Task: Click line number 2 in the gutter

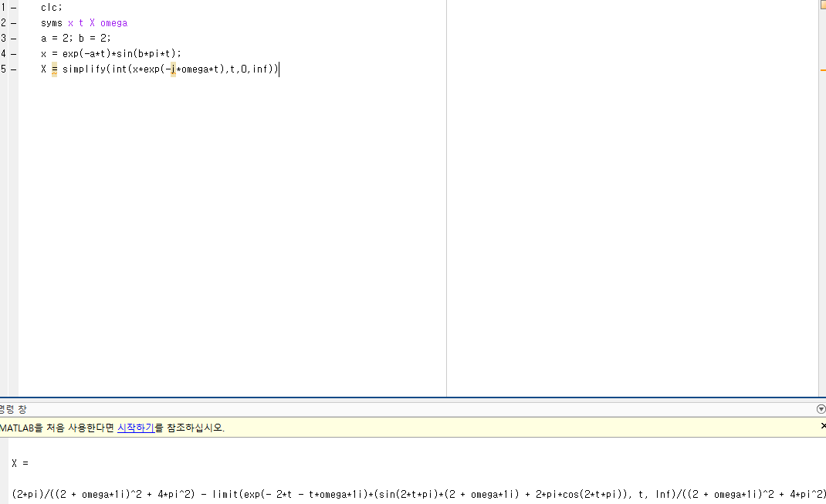Action: pyautogui.click(x=3, y=22)
